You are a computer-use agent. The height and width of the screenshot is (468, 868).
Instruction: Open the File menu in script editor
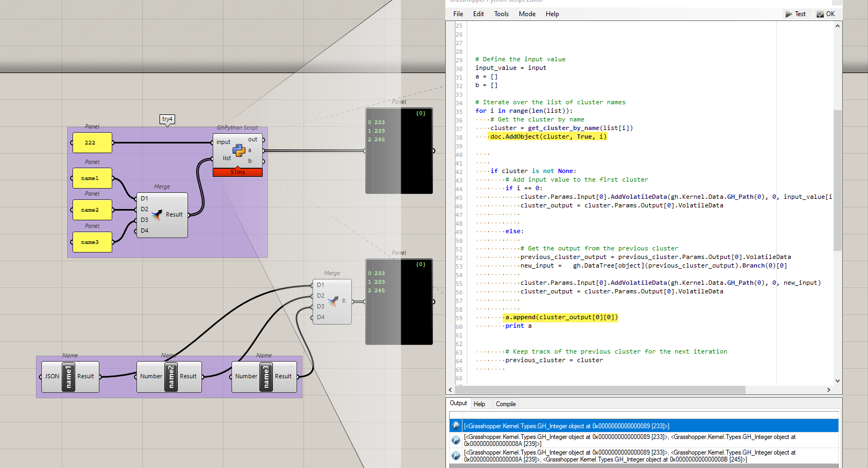tap(458, 14)
